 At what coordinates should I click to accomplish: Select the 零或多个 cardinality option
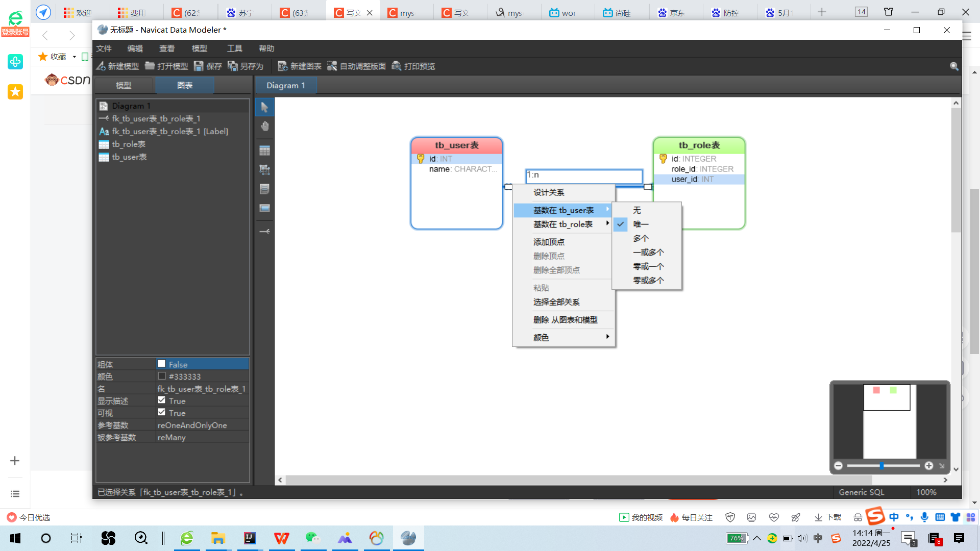648,281
